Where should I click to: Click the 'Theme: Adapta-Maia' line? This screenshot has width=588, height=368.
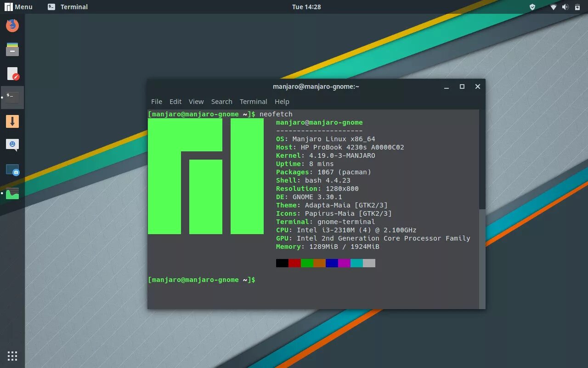pos(332,205)
